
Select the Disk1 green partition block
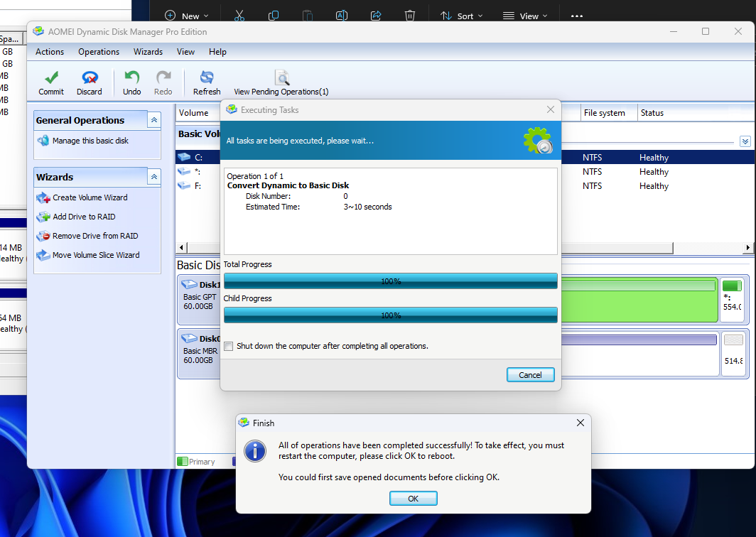639,300
